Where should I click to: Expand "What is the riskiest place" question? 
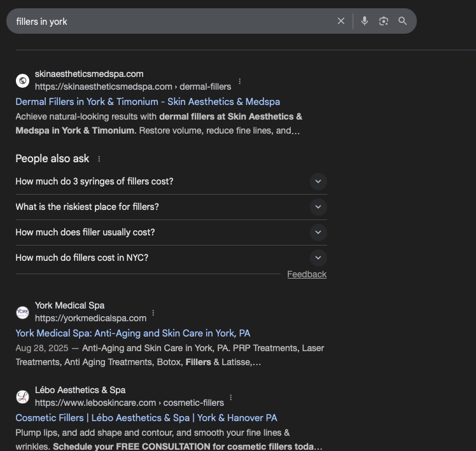[x=318, y=207]
